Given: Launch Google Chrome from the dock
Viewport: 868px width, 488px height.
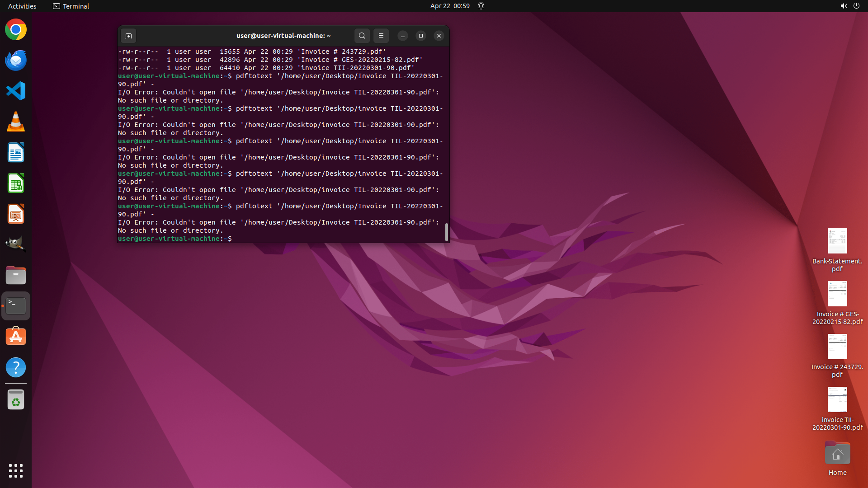Looking at the screenshot, I should (16, 30).
